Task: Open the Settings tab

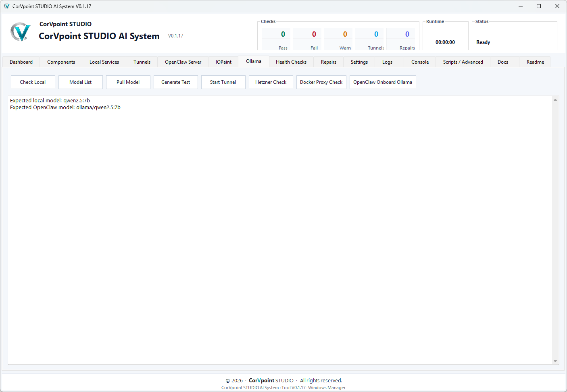Action: point(359,62)
